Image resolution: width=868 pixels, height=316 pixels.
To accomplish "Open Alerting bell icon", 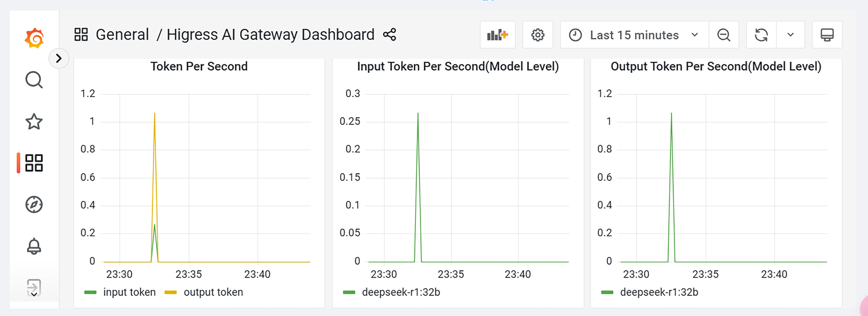I will (34, 246).
